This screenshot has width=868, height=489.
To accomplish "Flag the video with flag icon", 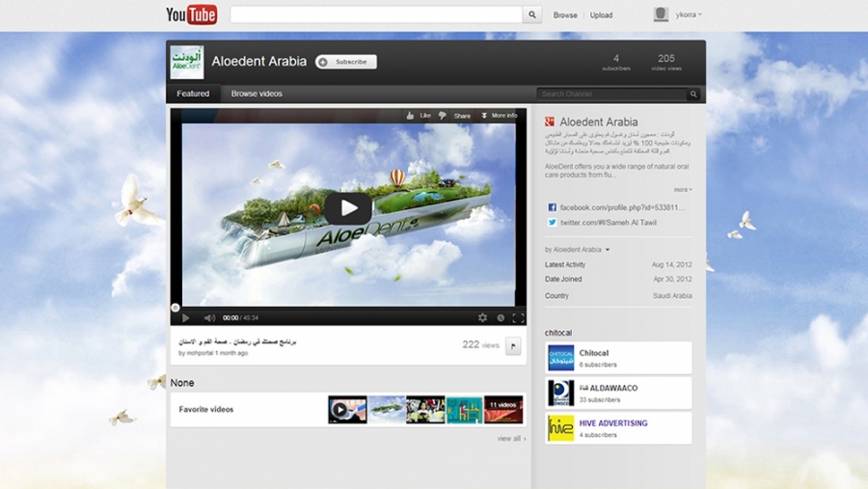I will (x=513, y=346).
